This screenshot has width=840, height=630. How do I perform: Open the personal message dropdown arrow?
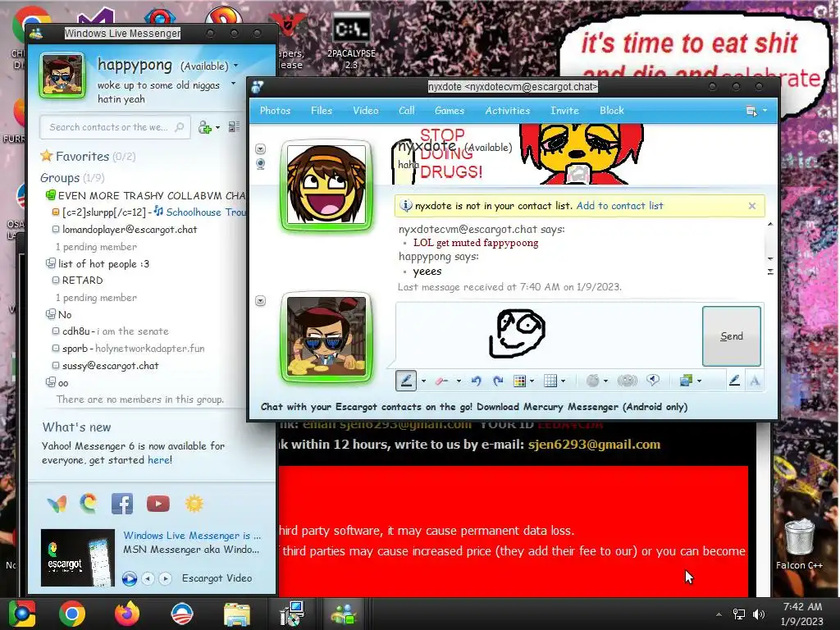coord(233,84)
